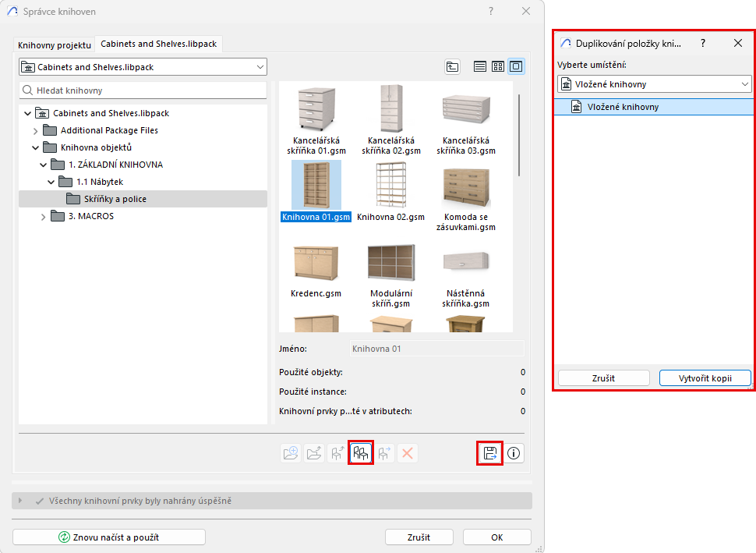
Task: Open the Vložené knihovny location dropdown
Action: 655,84
